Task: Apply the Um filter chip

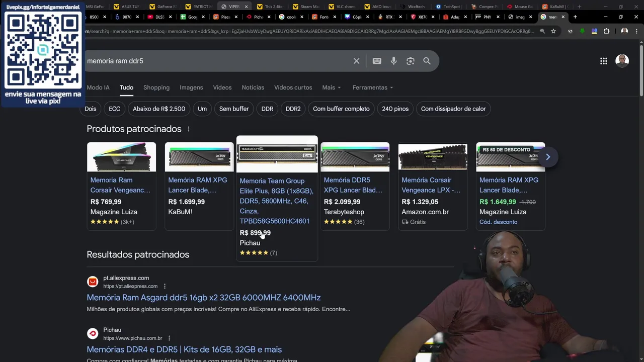Action: (x=202, y=109)
